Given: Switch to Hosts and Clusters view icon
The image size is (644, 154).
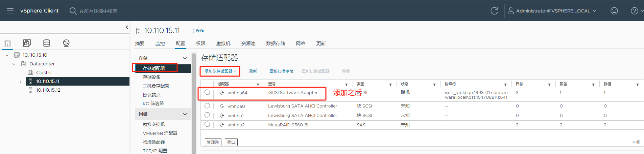Looking at the screenshot, I should point(7,43).
